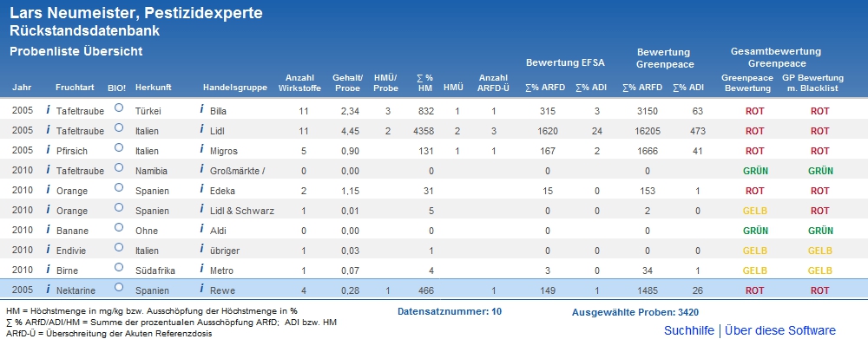Toggle BIO circle for Endivie row

point(118,247)
